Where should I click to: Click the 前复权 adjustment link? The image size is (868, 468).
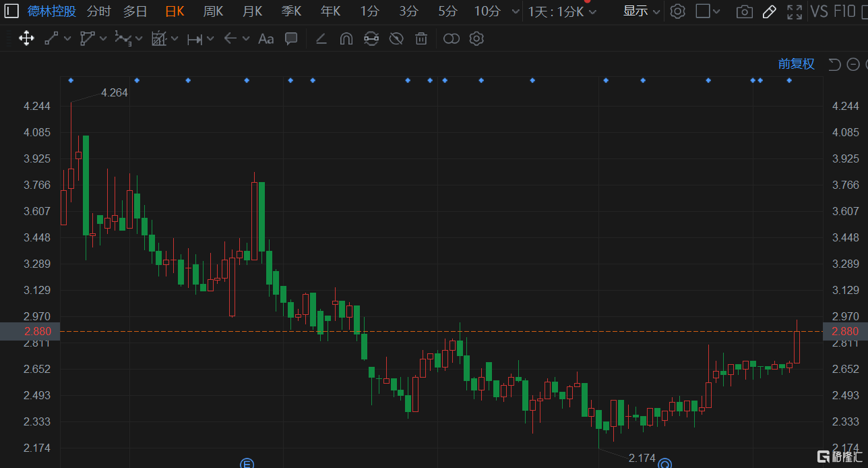796,64
